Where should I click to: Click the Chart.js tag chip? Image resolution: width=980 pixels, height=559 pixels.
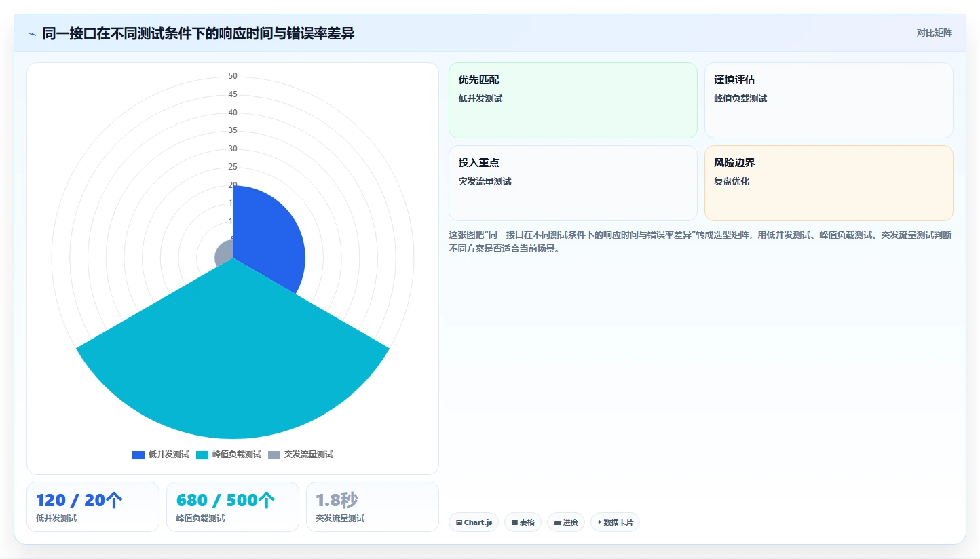point(474,522)
